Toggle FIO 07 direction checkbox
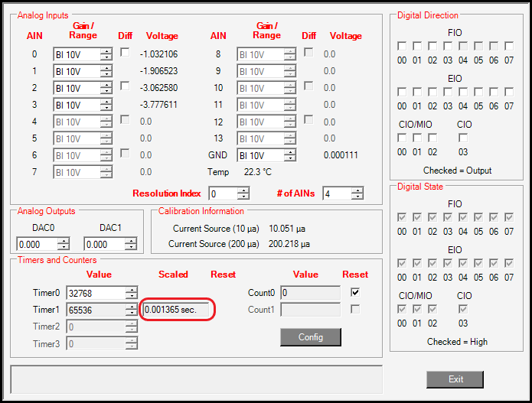Image resolution: width=532 pixels, height=403 pixels. click(x=509, y=47)
